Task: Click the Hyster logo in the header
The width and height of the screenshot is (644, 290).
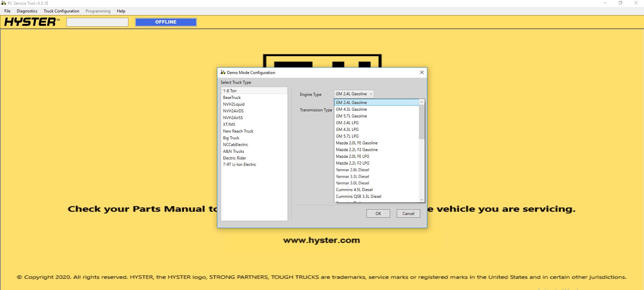Action: (x=32, y=22)
